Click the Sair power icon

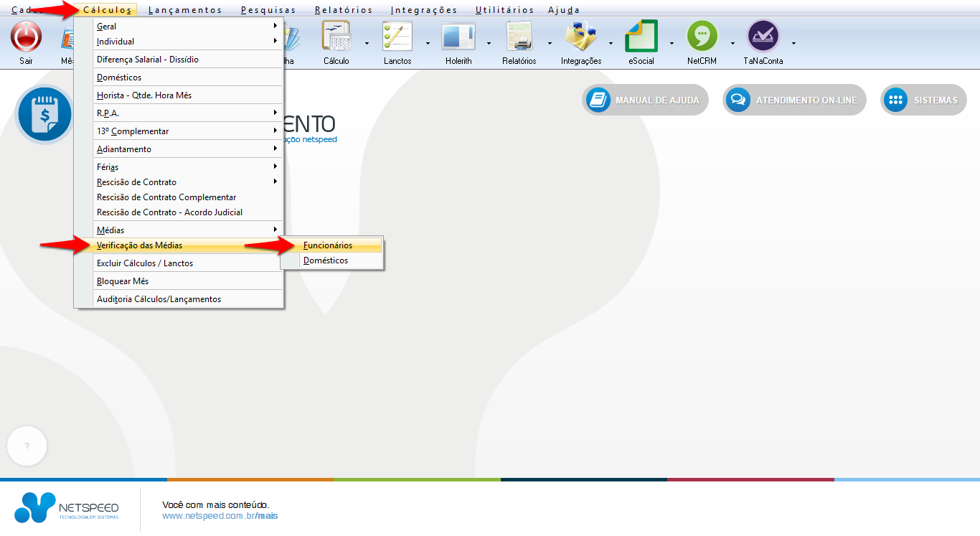pyautogui.click(x=27, y=36)
